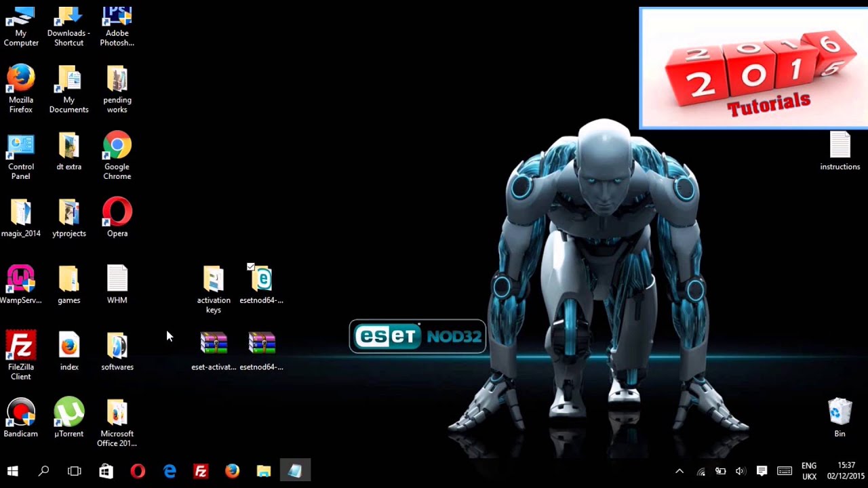This screenshot has width=868, height=488.
Task: Open the Recycle Bin
Action: 840,418
